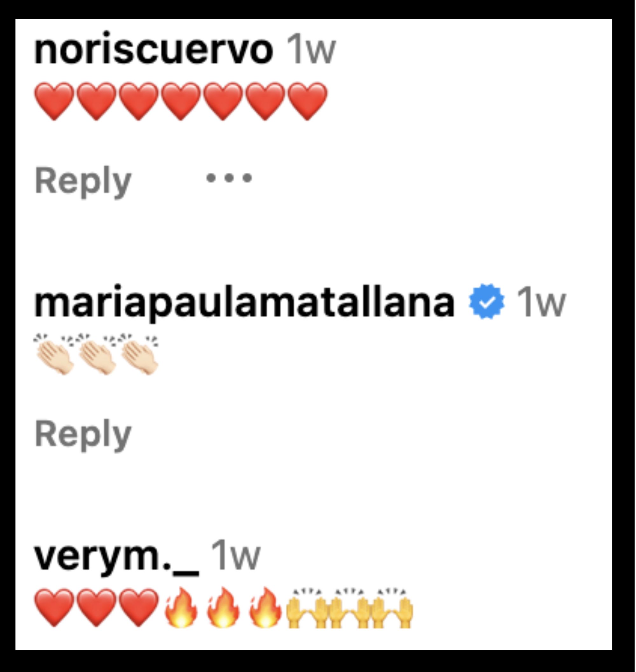The width and height of the screenshot is (636, 672).
Task: Click the 1w timestamp next to verym._
Action: tap(236, 556)
